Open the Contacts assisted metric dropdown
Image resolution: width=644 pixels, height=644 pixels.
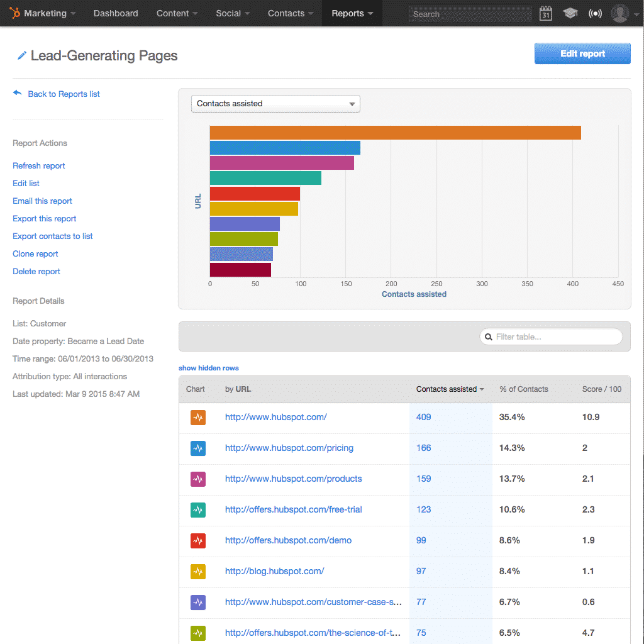point(275,104)
